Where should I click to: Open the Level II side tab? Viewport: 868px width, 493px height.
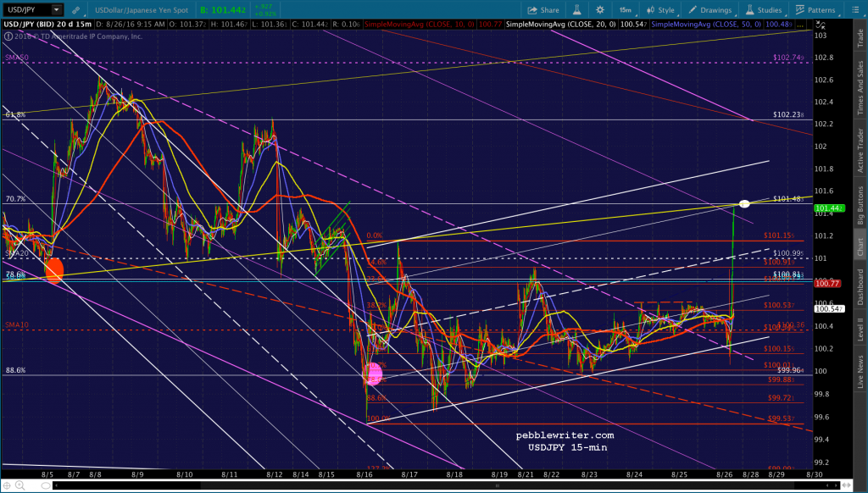click(860, 330)
